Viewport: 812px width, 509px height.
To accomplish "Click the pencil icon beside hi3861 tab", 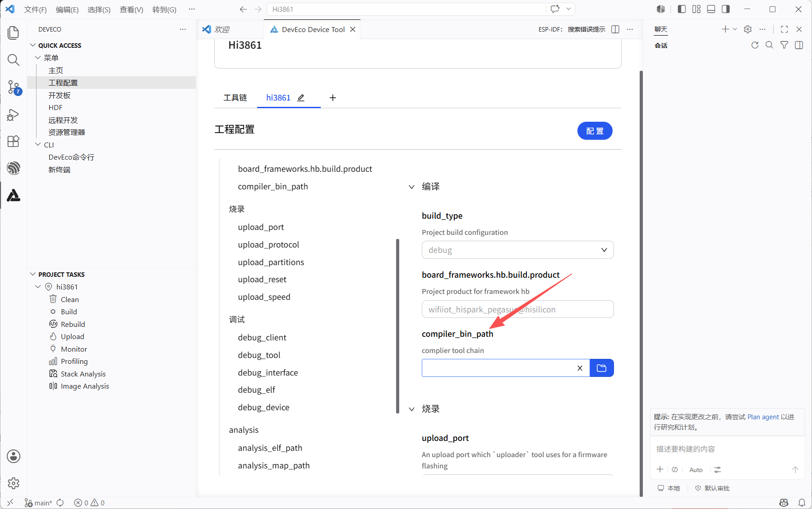I will [x=301, y=98].
